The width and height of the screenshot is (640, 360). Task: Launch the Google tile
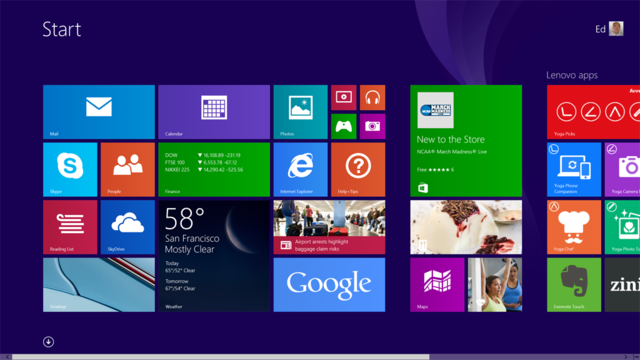click(329, 284)
